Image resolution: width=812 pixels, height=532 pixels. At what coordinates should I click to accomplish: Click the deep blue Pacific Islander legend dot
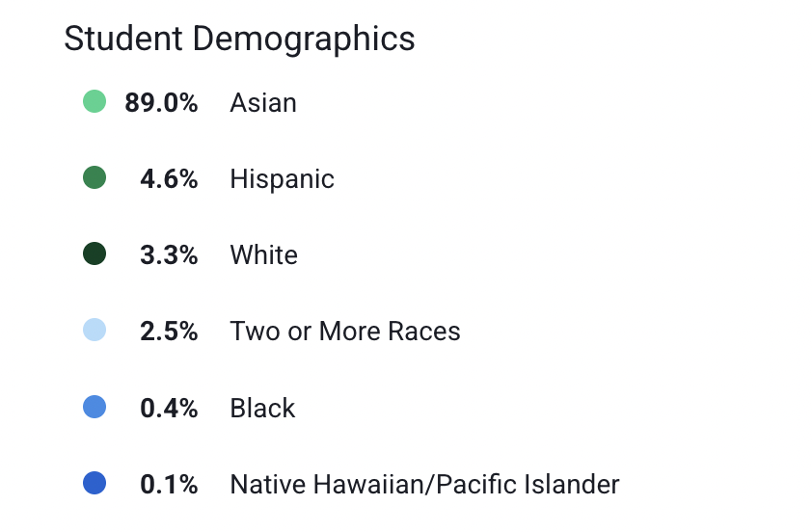point(95,483)
